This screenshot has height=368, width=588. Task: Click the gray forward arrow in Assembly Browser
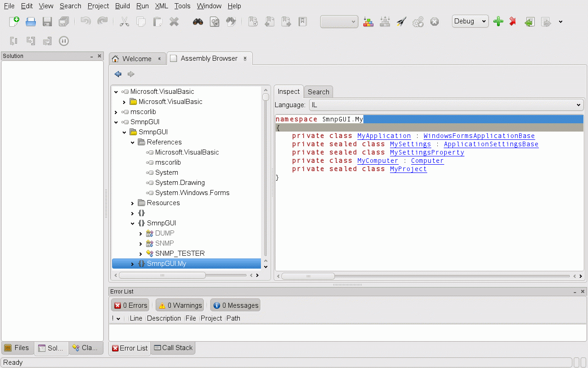tap(131, 74)
